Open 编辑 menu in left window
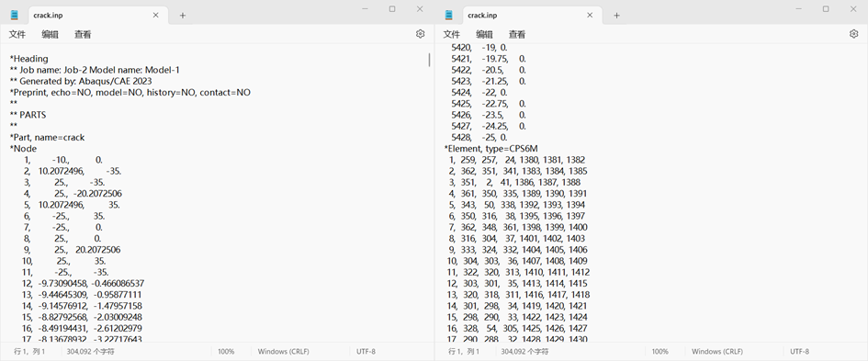 [50, 34]
